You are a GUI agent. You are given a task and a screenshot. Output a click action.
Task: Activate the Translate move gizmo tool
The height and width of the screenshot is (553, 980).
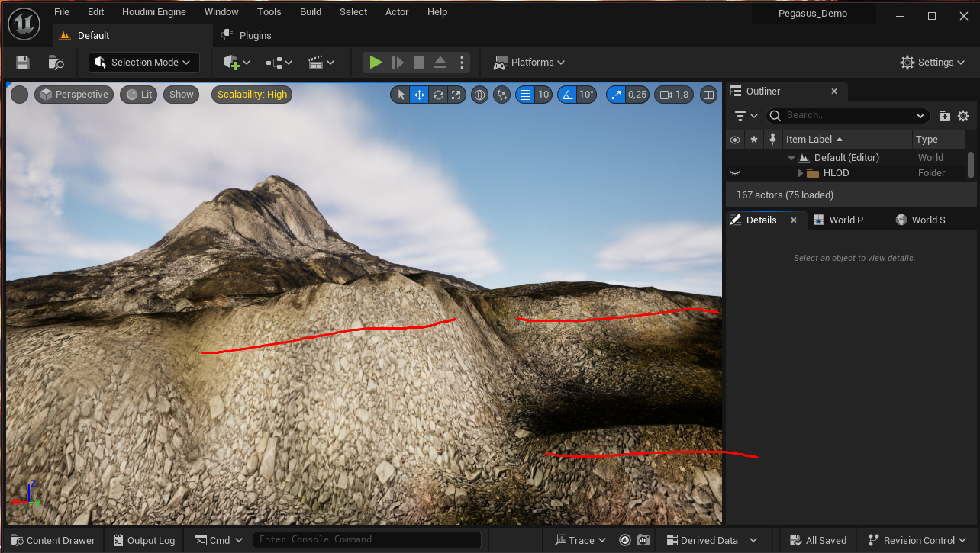point(419,95)
